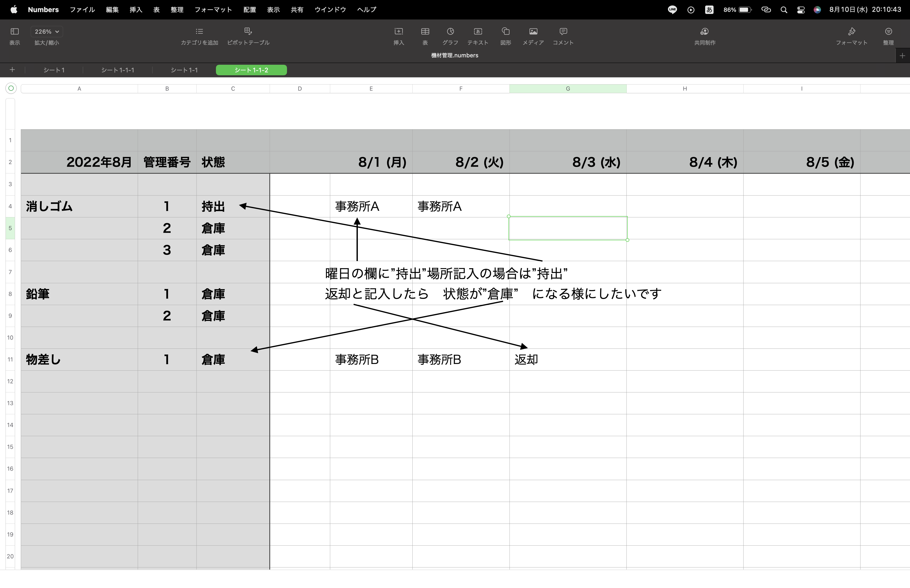
Task: Click the Insert (挿入) toolbar button
Action: 398,31
